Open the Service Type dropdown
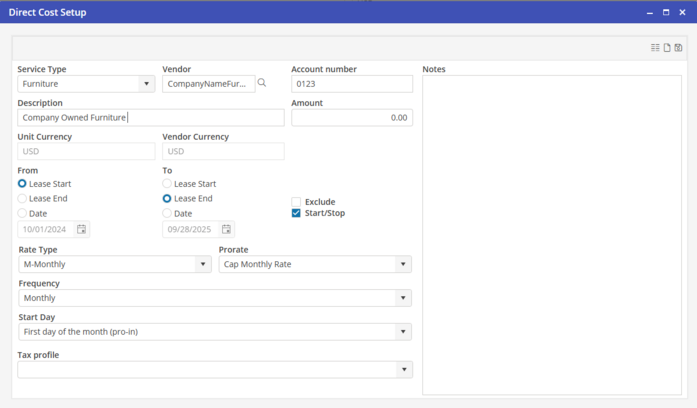Screen dimensions: 697x408 [146, 84]
